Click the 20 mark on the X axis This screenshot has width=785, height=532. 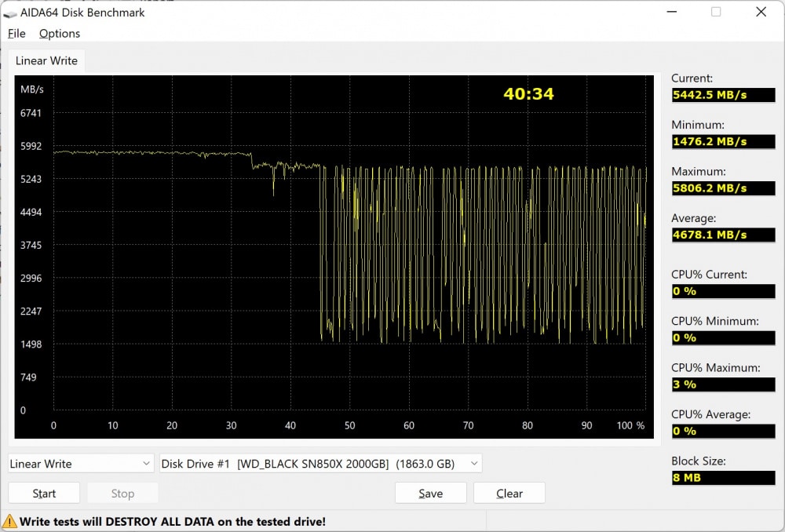pyautogui.click(x=172, y=425)
